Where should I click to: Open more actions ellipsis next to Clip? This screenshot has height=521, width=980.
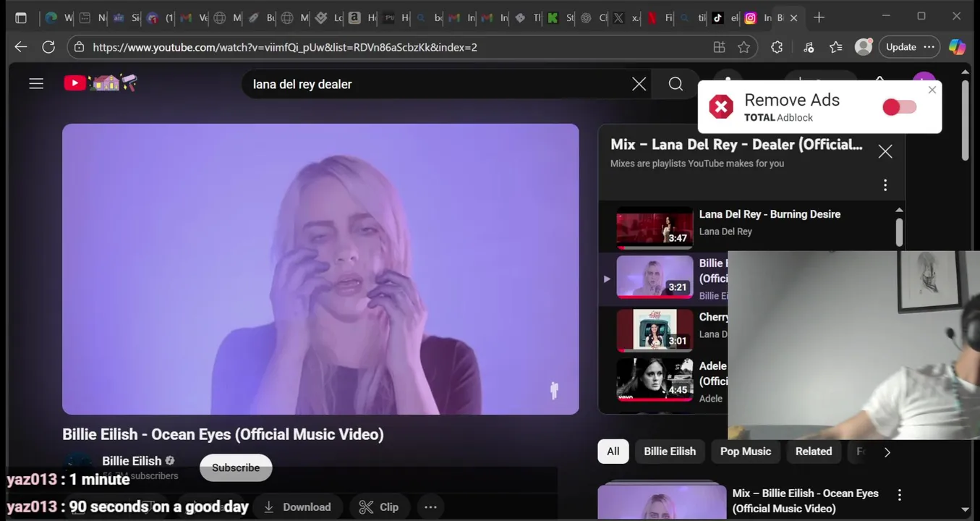(x=430, y=507)
